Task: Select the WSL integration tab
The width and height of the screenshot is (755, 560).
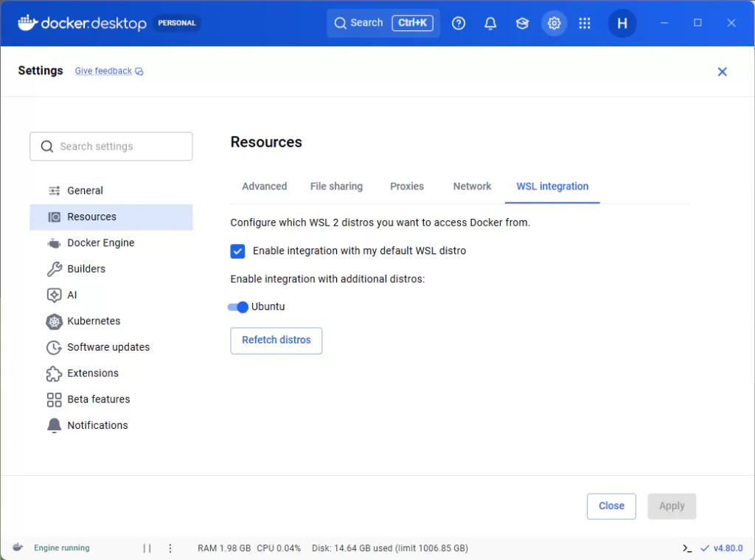Action: click(552, 186)
